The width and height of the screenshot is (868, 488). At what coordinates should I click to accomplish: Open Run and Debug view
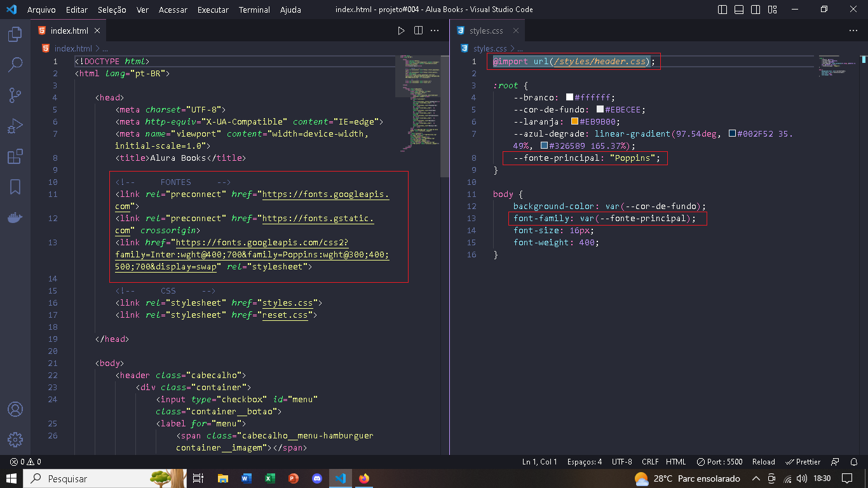[15, 126]
